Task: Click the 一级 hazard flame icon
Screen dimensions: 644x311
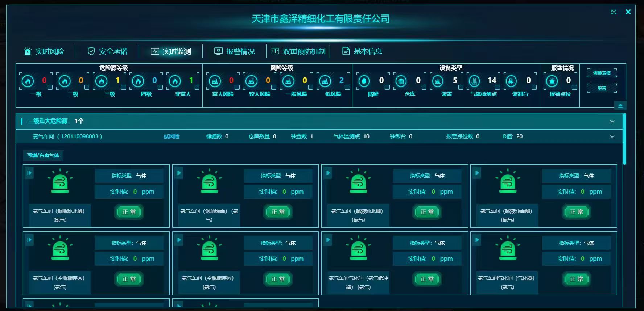Action: pyautogui.click(x=28, y=81)
